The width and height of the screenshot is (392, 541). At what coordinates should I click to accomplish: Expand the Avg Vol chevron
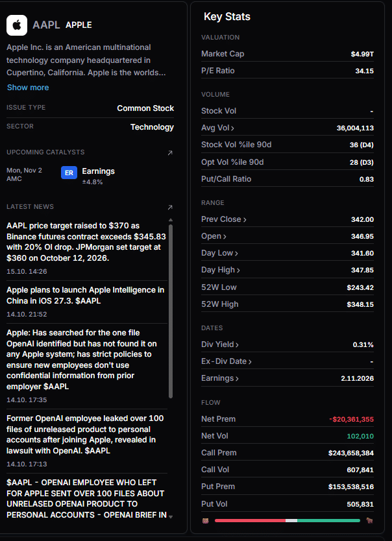[232, 128]
